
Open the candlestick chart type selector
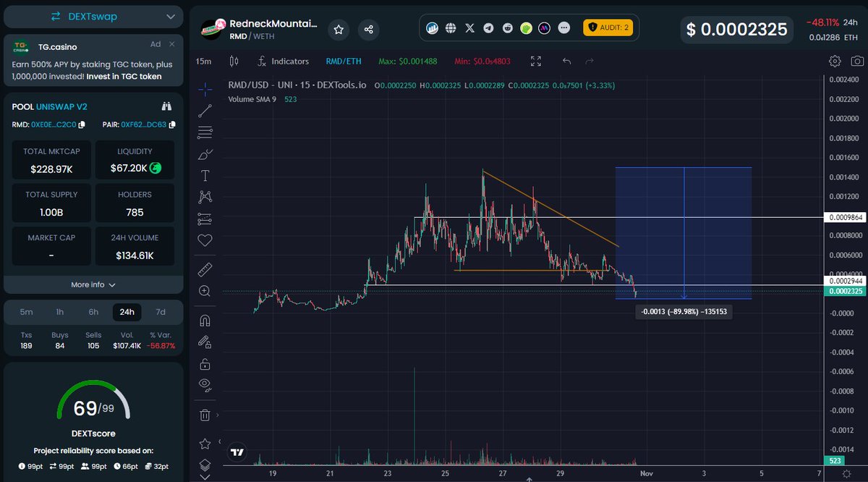click(x=233, y=62)
